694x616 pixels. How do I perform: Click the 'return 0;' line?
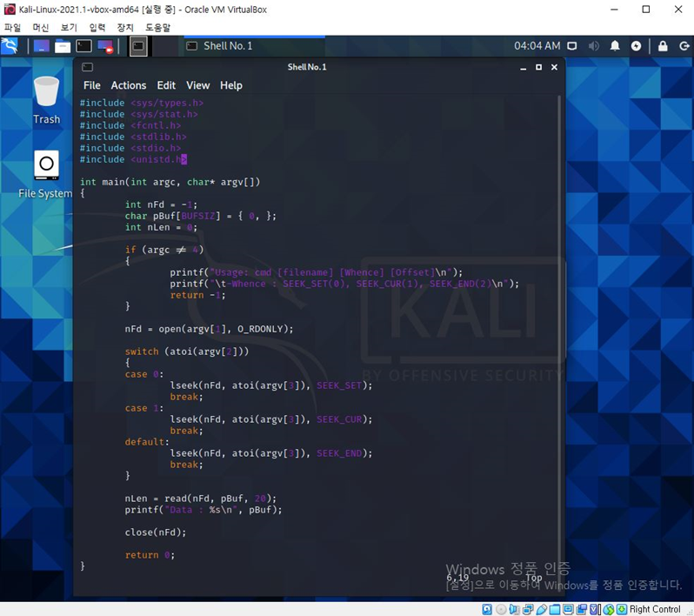tap(150, 555)
